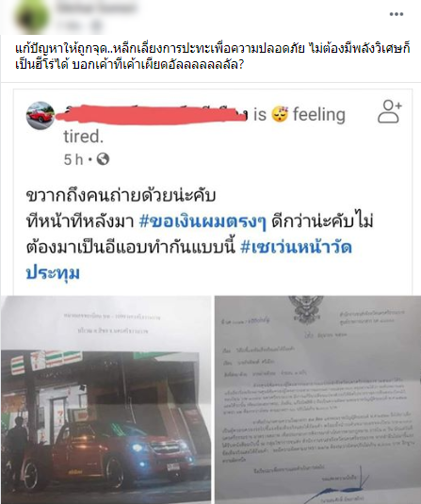Image resolution: width=421 pixels, height=504 pixels.
Task: View the official letter document photo
Action: (x=317, y=399)
